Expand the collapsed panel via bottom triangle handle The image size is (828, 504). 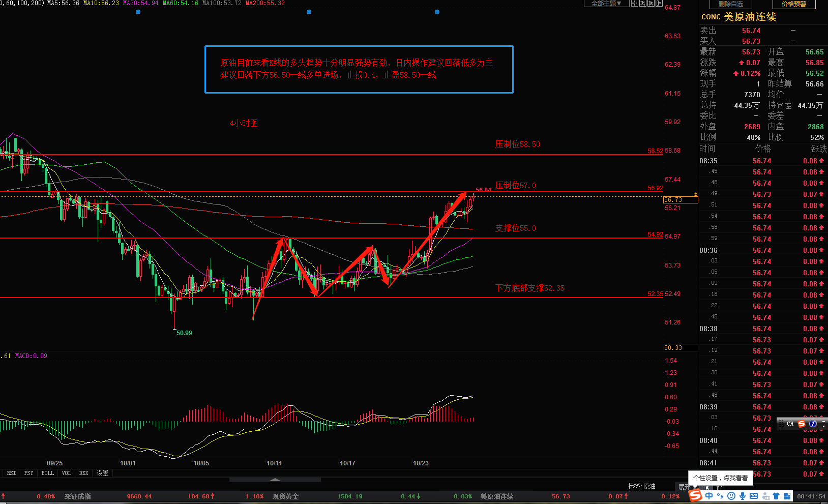(x=275, y=479)
